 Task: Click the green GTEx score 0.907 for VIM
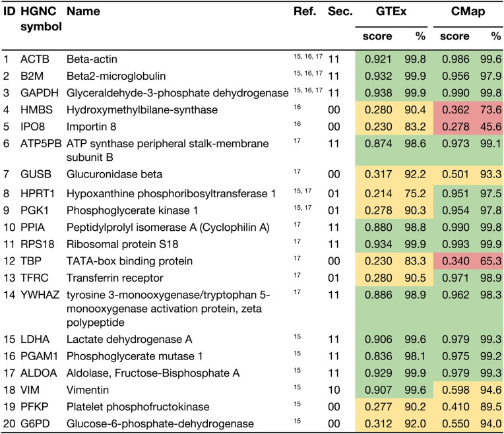378,390
